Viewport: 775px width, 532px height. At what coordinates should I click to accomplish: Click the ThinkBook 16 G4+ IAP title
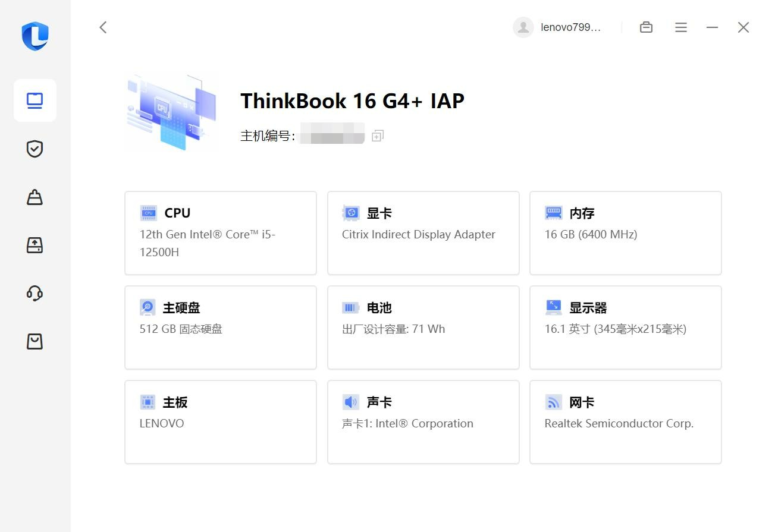tap(352, 100)
